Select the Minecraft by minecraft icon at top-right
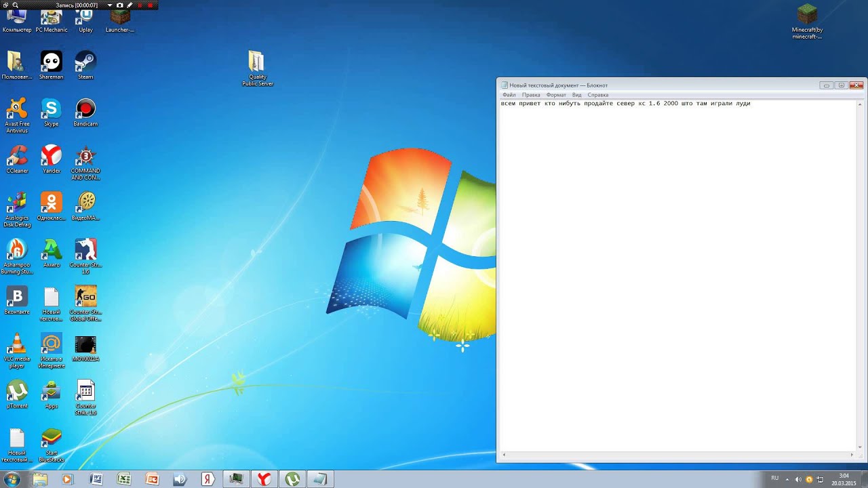This screenshot has height=488, width=868. [x=807, y=22]
